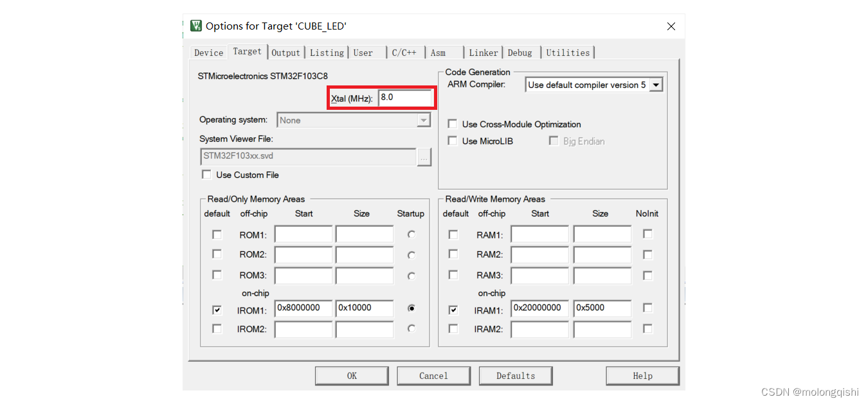The width and height of the screenshot is (868, 404).
Task: Click the RAM2 Size field
Action: coord(602,254)
